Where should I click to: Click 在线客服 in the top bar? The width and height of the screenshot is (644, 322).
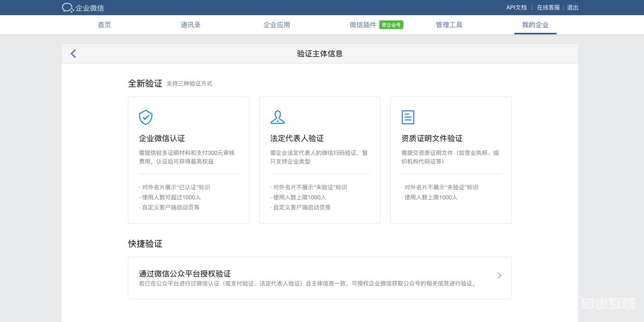[548, 7]
